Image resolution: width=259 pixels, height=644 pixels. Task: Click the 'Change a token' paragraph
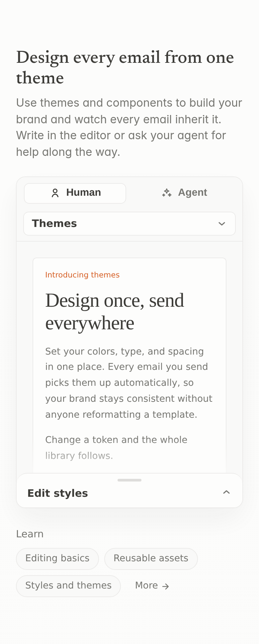click(x=116, y=448)
